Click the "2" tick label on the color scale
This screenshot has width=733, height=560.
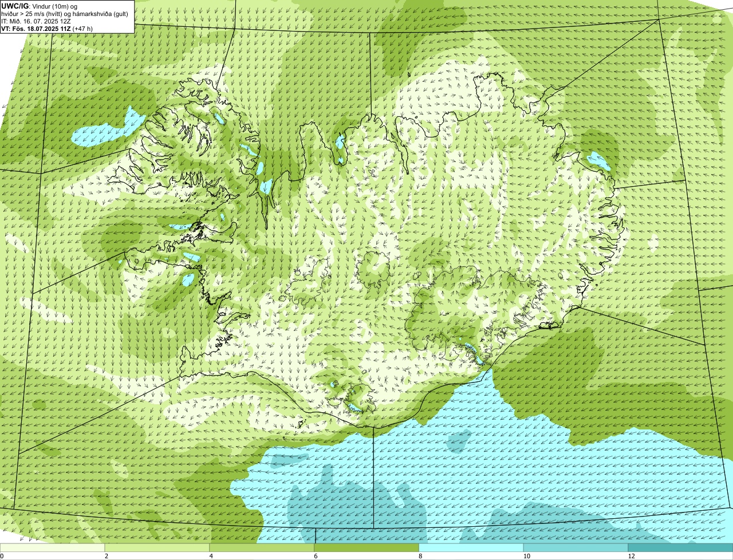tap(106, 556)
